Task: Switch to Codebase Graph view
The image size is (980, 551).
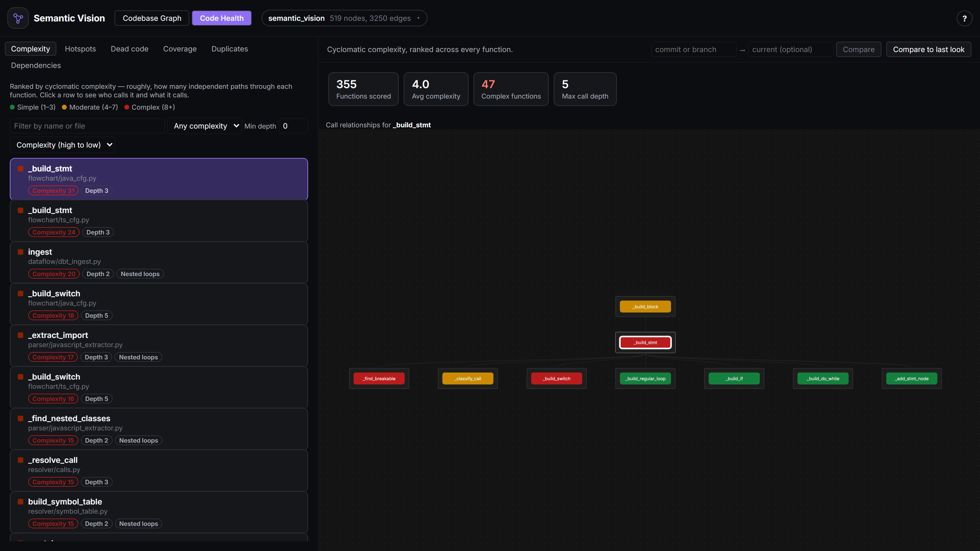Action: coord(152,18)
